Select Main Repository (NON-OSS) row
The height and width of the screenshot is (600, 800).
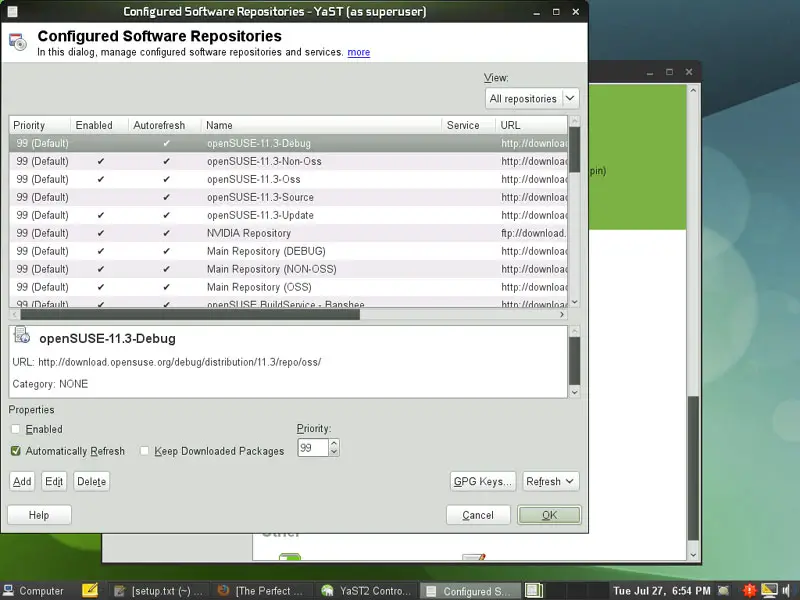pyautogui.click(x=288, y=269)
